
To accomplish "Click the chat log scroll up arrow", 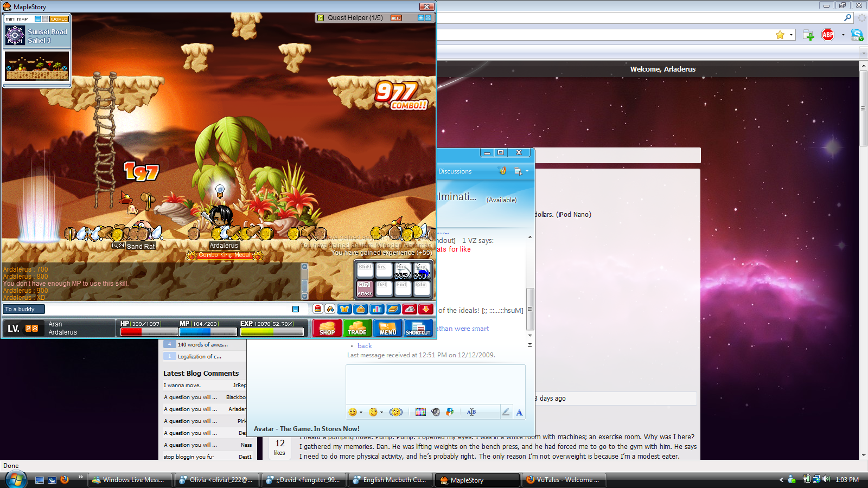I will pos(304,266).
